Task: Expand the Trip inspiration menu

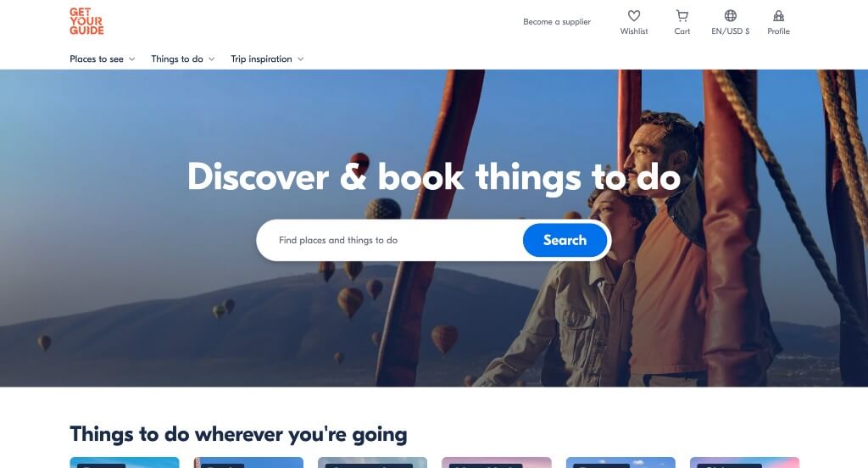Action: (x=267, y=59)
